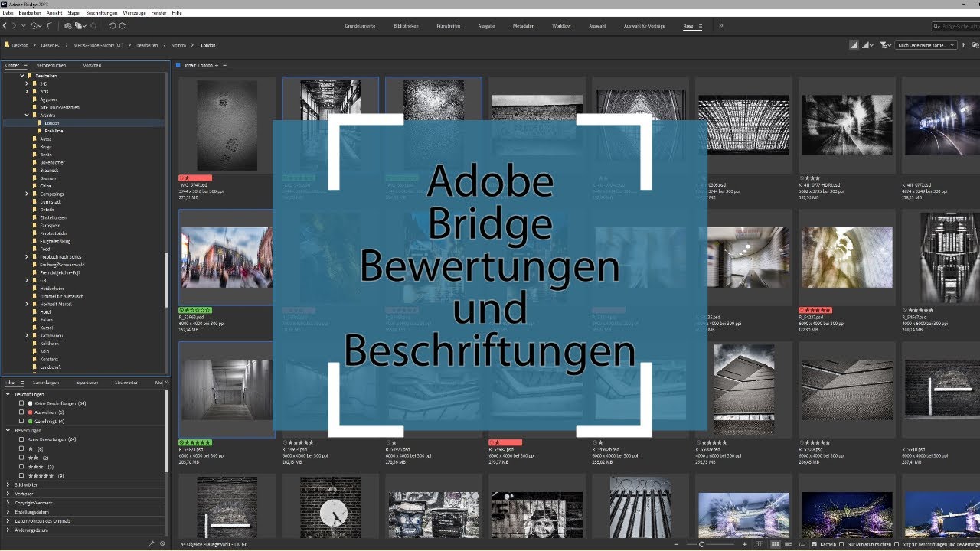Open the Datei menu

(x=8, y=14)
